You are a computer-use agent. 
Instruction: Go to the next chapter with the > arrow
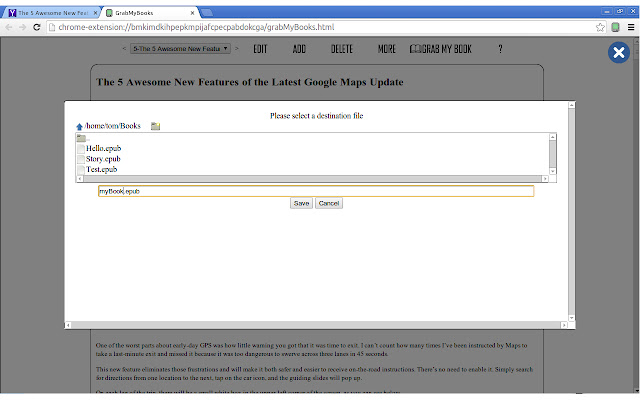(x=236, y=49)
